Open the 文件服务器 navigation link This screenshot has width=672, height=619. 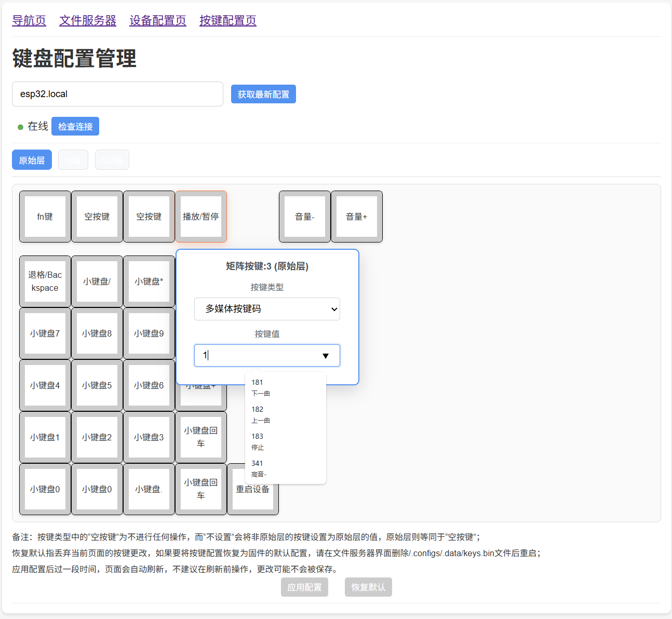point(88,21)
